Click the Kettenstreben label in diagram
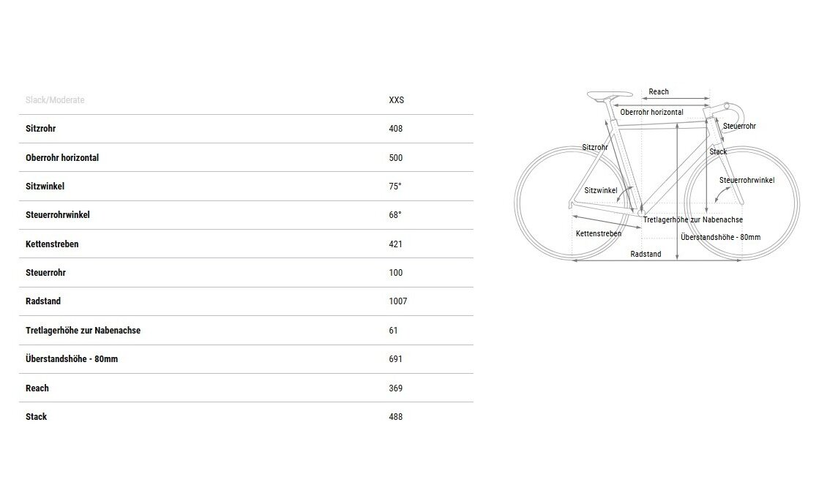Viewport: 819px width, 504px height. tap(599, 233)
